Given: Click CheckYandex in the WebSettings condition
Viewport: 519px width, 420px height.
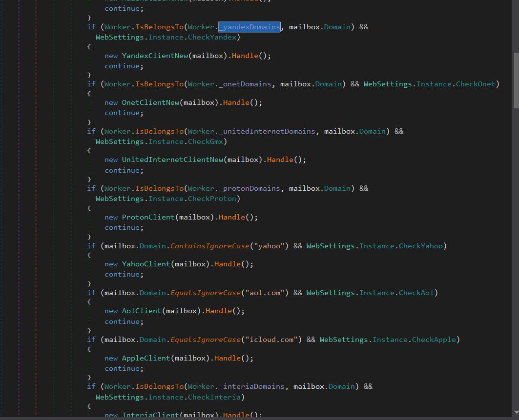Looking at the screenshot, I should 212,37.
